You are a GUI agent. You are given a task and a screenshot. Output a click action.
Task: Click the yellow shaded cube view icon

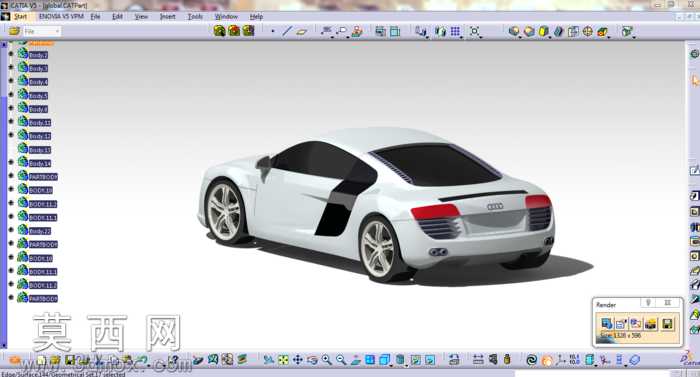click(x=543, y=31)
